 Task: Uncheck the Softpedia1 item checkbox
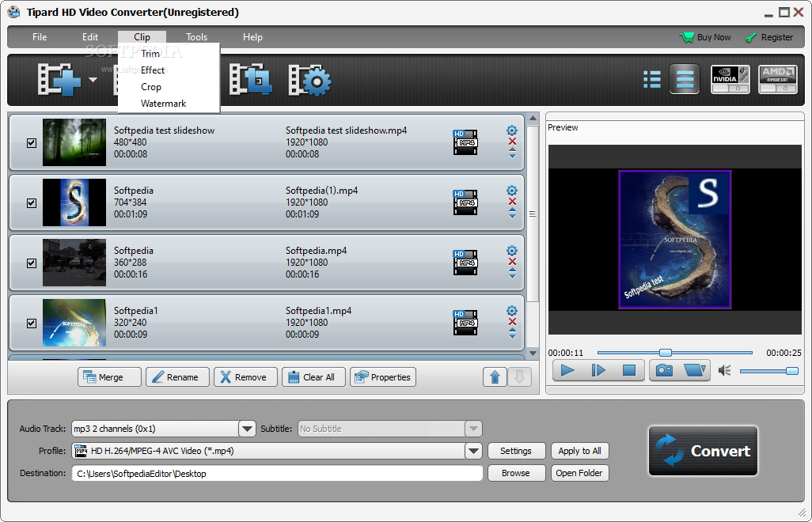coord(32,323)
